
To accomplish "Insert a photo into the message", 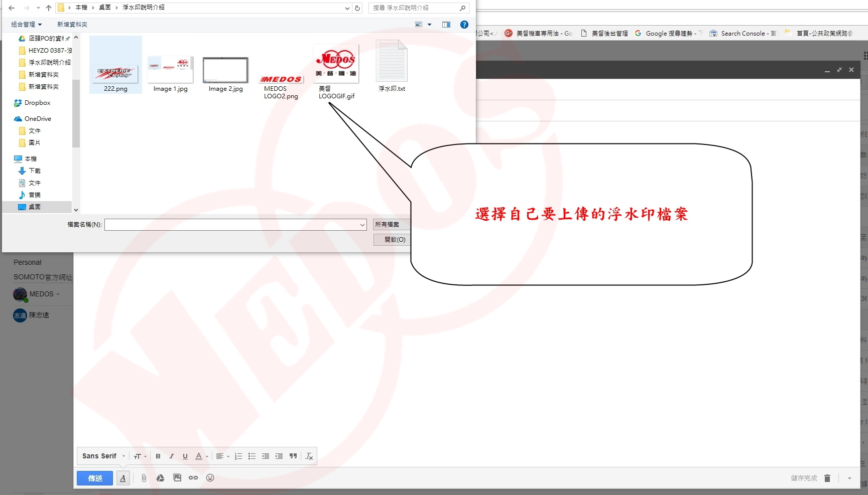I will [177, 478].
